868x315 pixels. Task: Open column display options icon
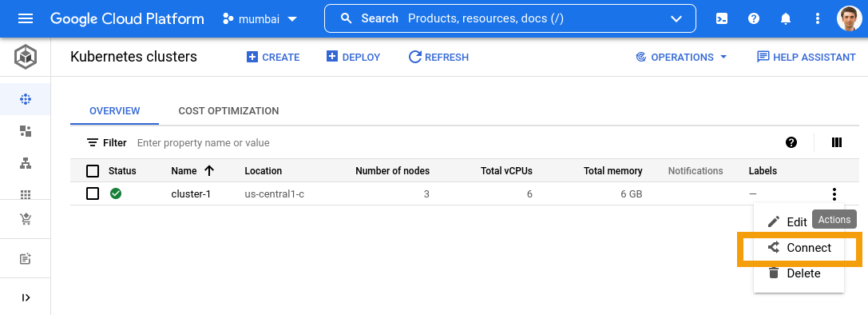pos(837,142)
